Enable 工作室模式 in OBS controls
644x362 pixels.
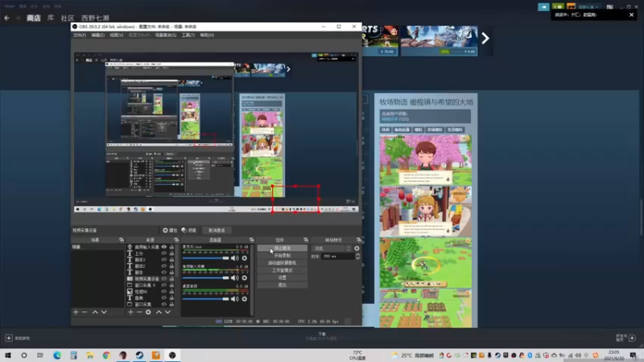283,270
